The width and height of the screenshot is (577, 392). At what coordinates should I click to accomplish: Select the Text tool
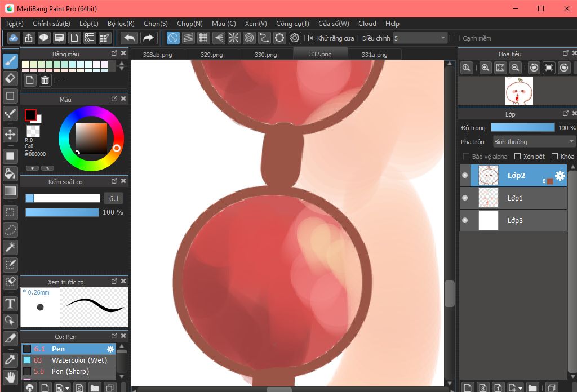[x=10, y=304]
